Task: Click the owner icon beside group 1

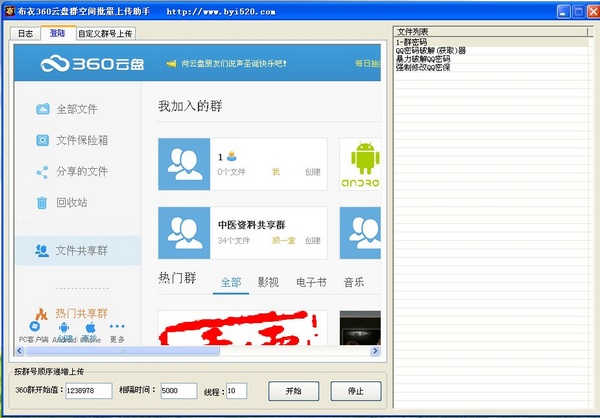Action: point(232,156)
